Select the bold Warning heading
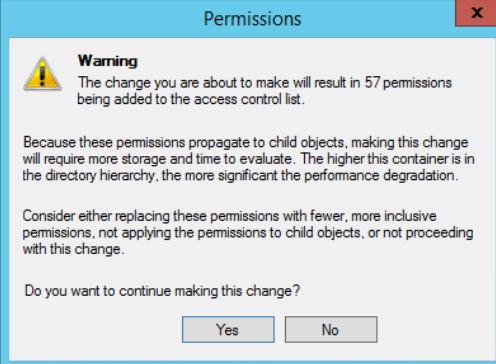 point(107,61)
